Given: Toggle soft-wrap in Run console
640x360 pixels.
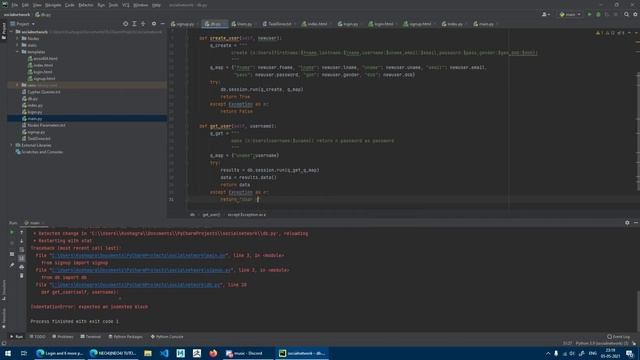Looking at the screenshot, I should point(22,249).
